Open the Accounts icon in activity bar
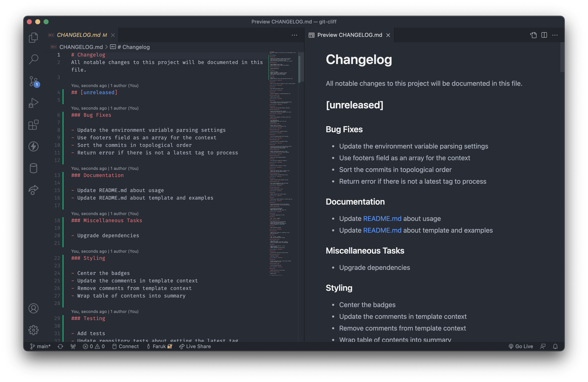 click(33, 308)
